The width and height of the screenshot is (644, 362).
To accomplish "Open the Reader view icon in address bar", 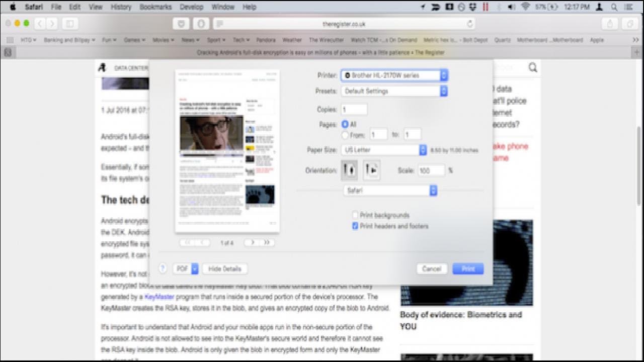I will pos(219,24).
